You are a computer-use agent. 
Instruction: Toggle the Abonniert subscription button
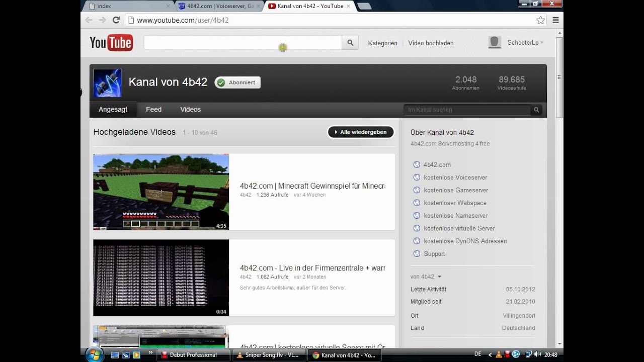[x=237, y=82]
